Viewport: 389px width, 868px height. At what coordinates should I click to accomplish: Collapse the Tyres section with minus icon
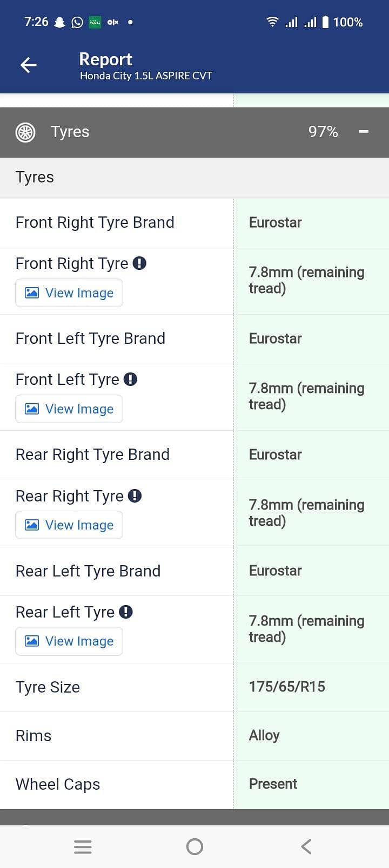(x=364, y=132)
